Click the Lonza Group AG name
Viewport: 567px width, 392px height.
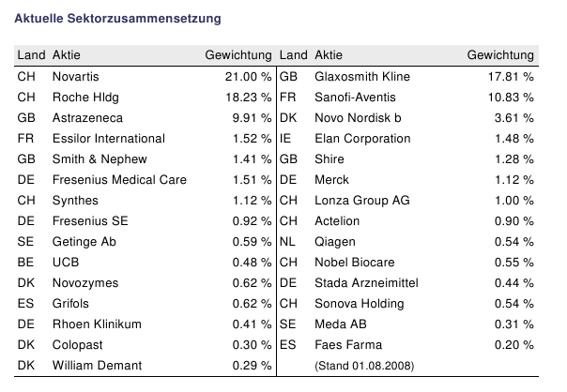(x=362, y=200)
